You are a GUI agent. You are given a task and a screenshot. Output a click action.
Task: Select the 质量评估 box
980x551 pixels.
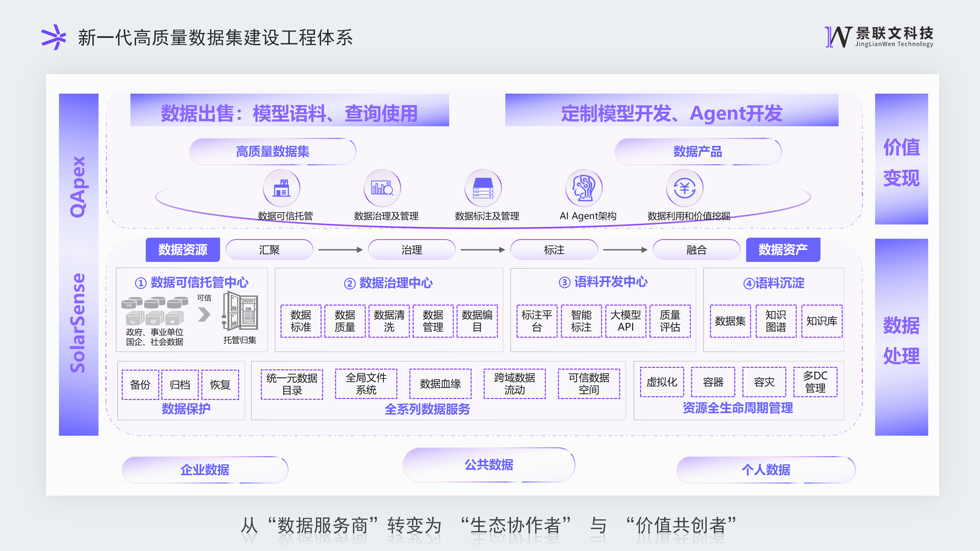pos(670,321)
